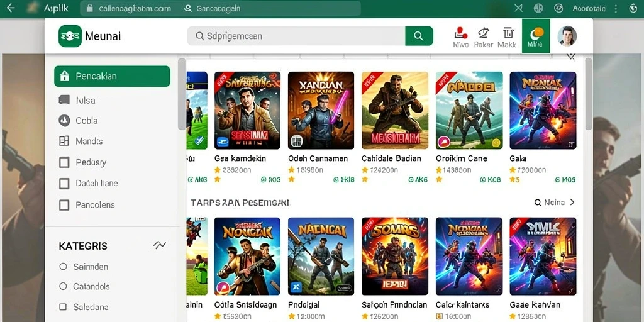
Task: Click the Odtia Snisidcagn title
Action: pos(246,305)
